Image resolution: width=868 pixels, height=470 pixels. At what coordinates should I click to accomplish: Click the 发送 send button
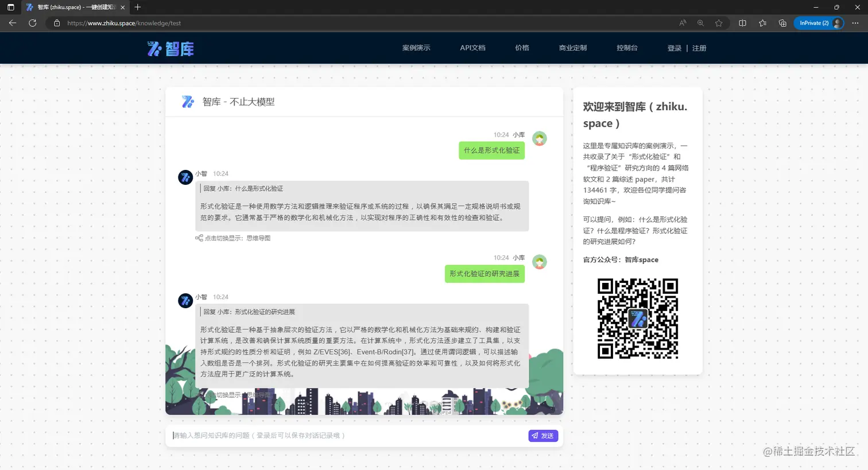[543, 436]
